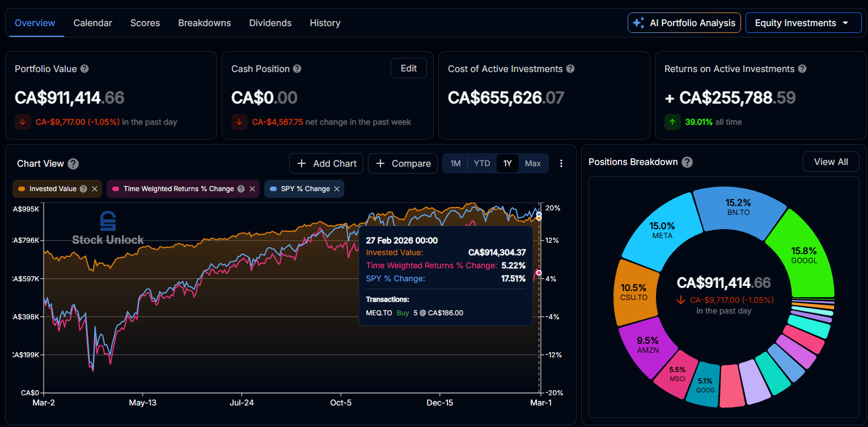Click the CA$597K y-axis label
Image resolution: width=868 pixels, height=427 pixels.
click(x=26, y=278)
